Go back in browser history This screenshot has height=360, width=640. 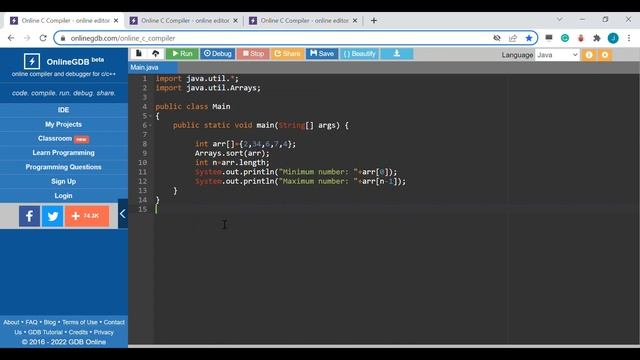pos(11,38)
